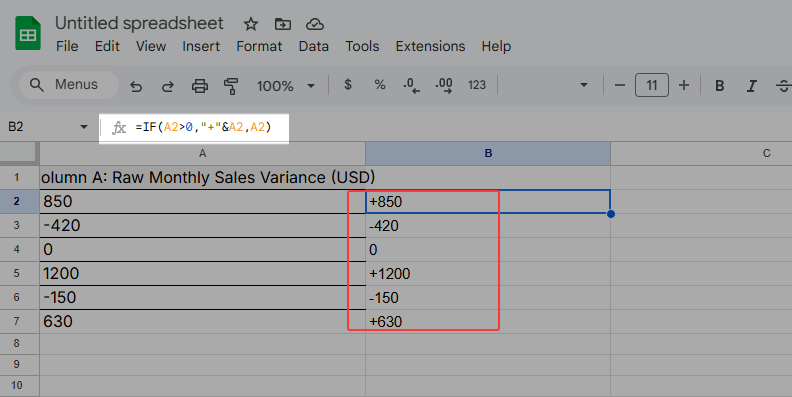This screenshot has height=397, width=792.
Task: Select row 2 header
Action: pyautogui.click(x=19, y=202)
